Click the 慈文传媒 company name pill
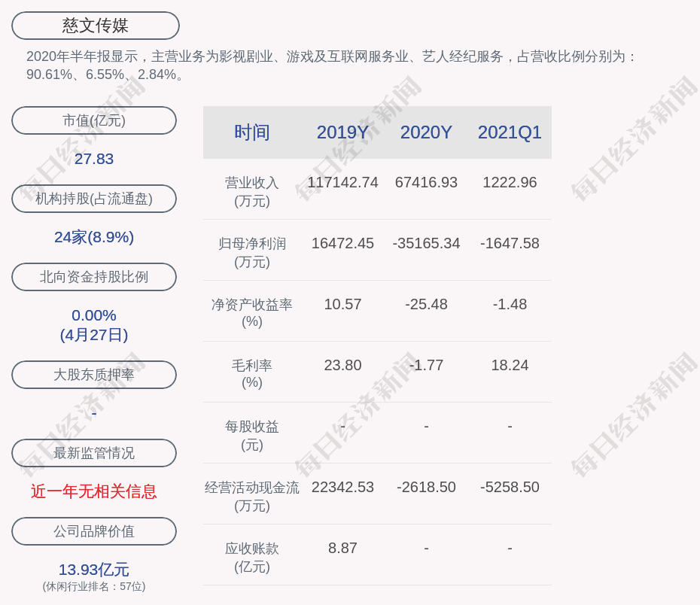700x605 pixels. (95, 26)
